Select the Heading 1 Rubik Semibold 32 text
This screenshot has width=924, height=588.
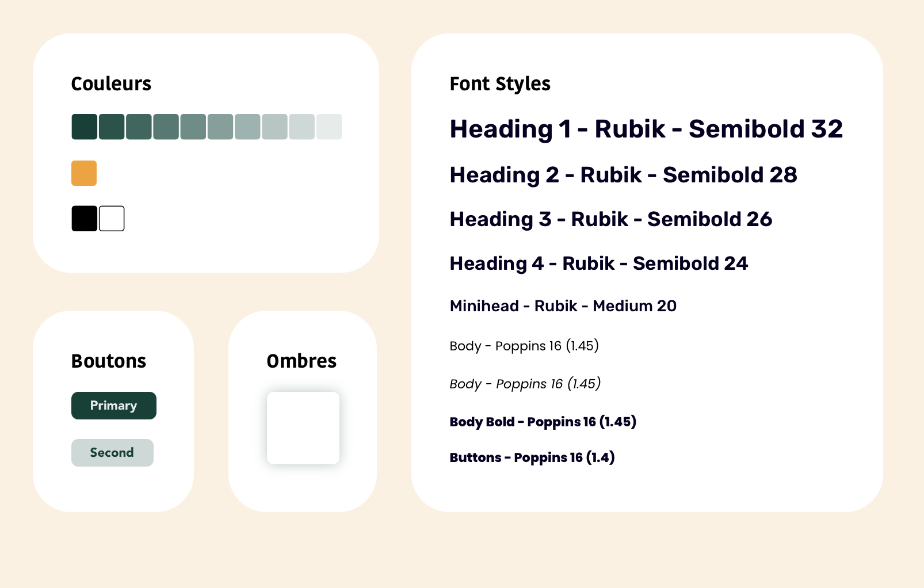tap(646, 129)
